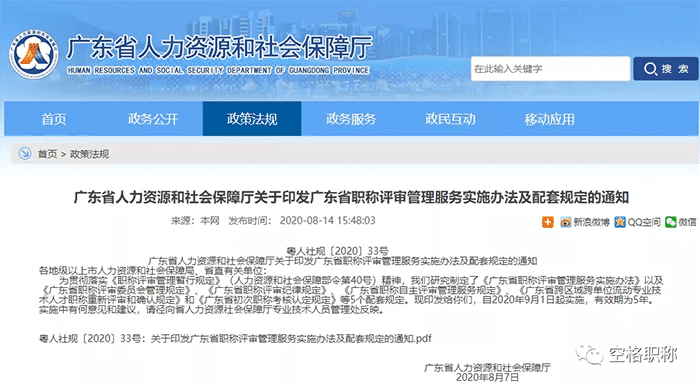This screenshot has width=700, height=385.
Task: Click the 政策法规 breadcrumb link
Action: tap(89, 154)
